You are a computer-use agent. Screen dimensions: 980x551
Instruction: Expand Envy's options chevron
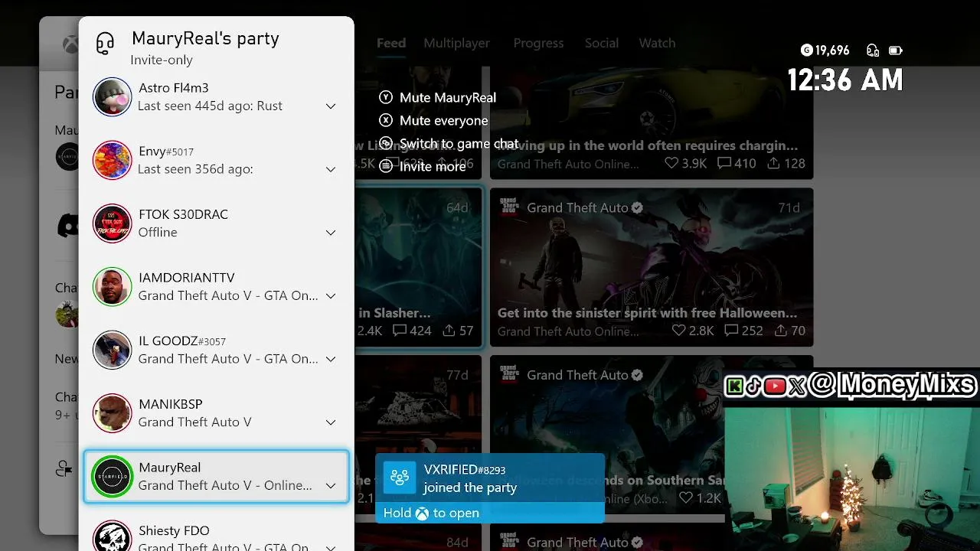[331, 169]
